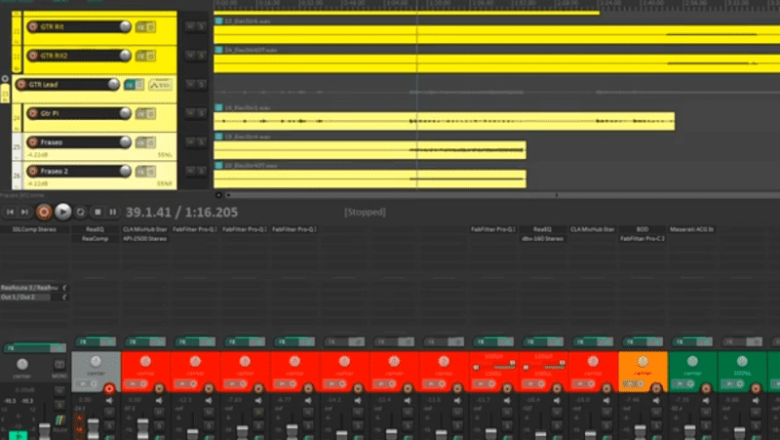Mute the GTR Rit2 track
Viewport: 780px width, 440px height.
(x=191, y=55)
